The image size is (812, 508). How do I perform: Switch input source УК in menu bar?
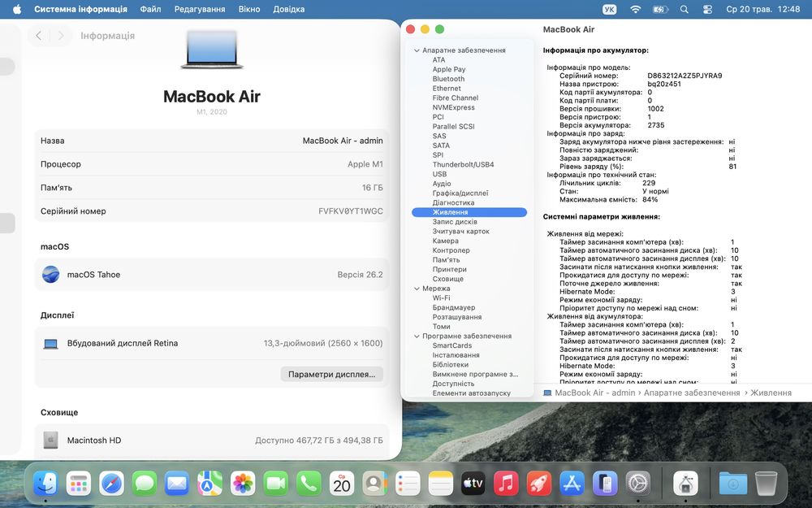click(610, 9)
